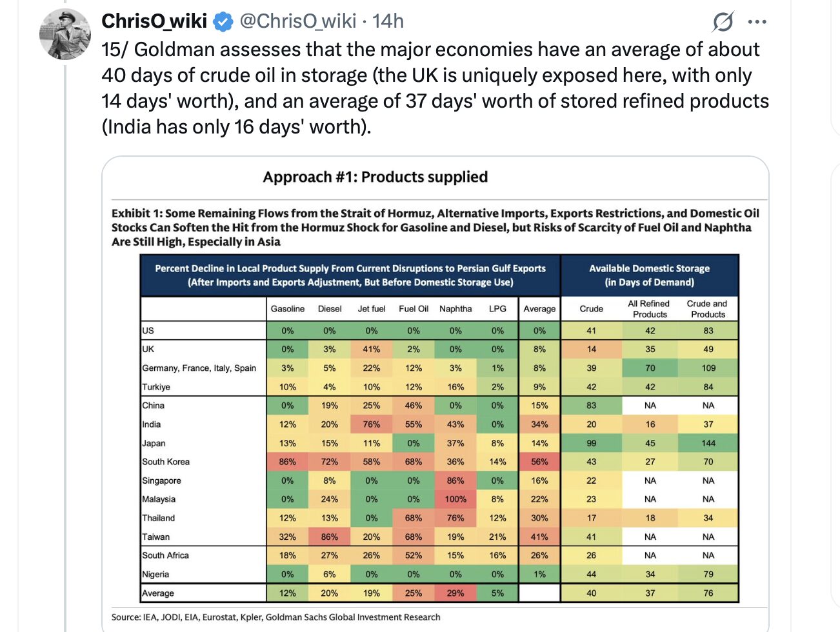The image size is (840, 632).
Task: Click the Source attribution line below the table
Action: 276,617
